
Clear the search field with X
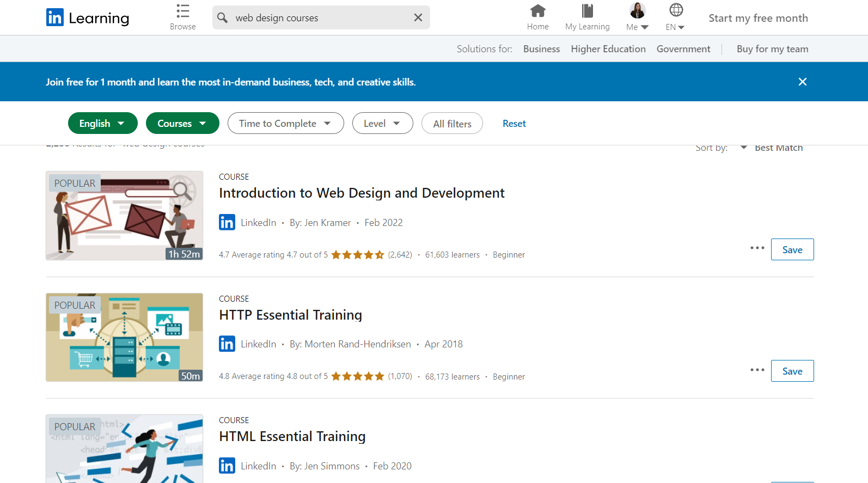[x=418, y=17]
